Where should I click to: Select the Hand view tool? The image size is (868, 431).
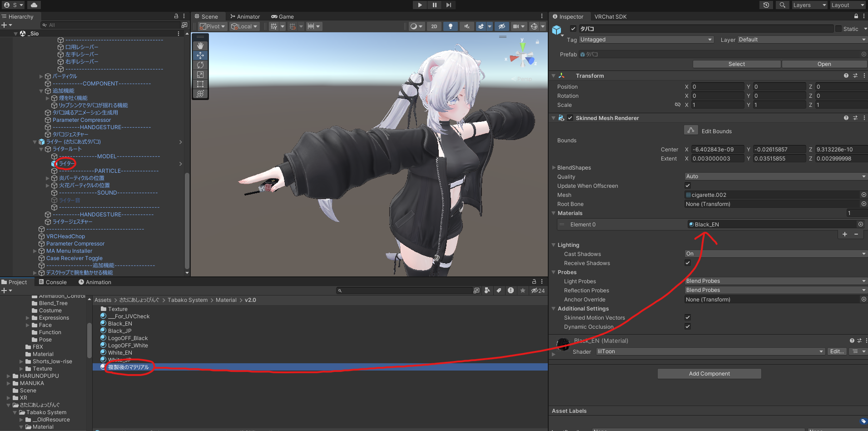click(x=200, y=46)
